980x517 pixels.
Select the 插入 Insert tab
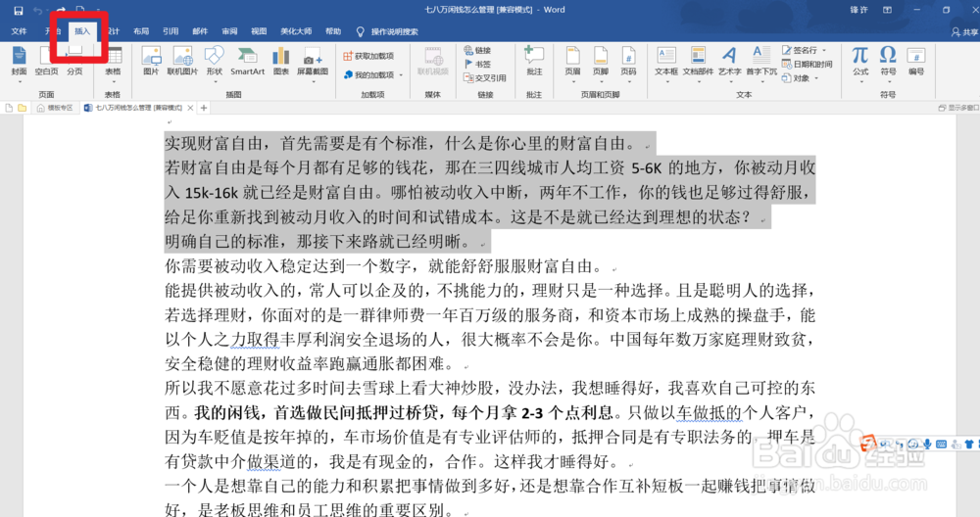[x=82, y=32]
